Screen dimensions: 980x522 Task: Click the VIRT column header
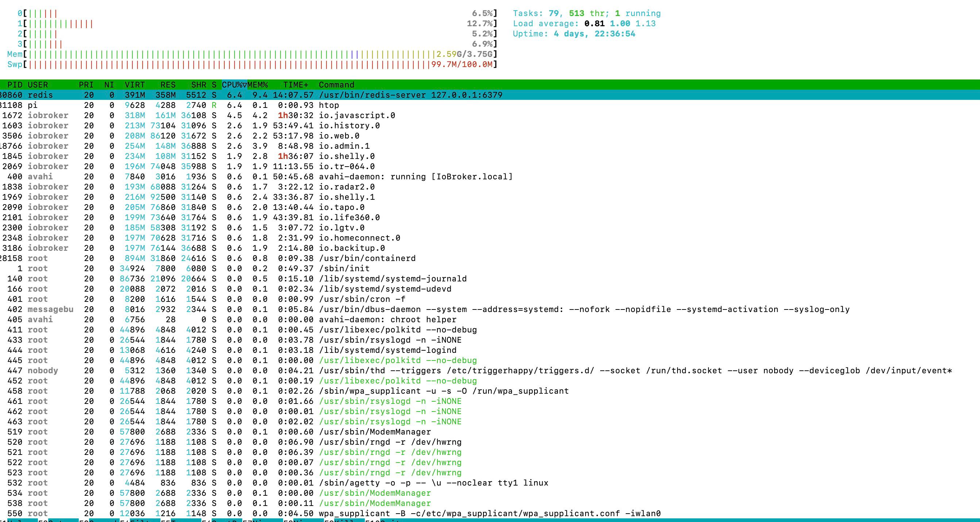135,85
